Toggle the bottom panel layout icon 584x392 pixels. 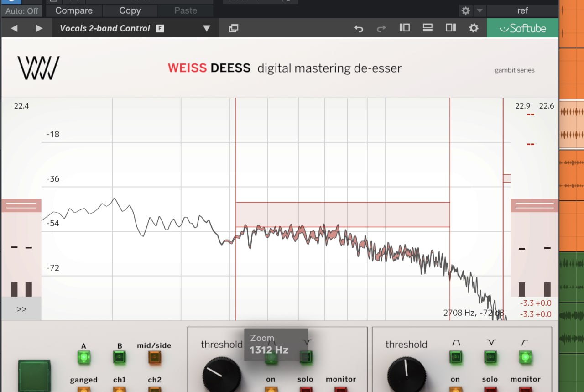point(428,28)
